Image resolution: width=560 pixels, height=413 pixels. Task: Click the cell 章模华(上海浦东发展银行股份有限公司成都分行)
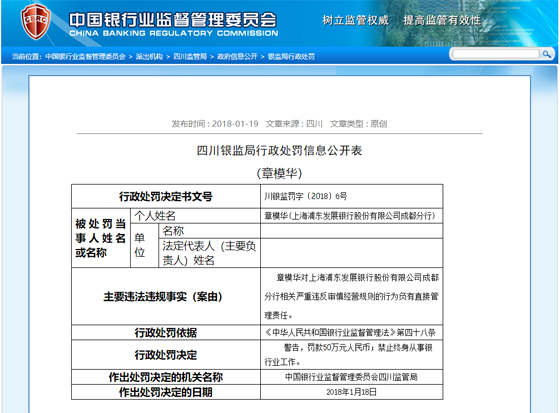(350, 216)
